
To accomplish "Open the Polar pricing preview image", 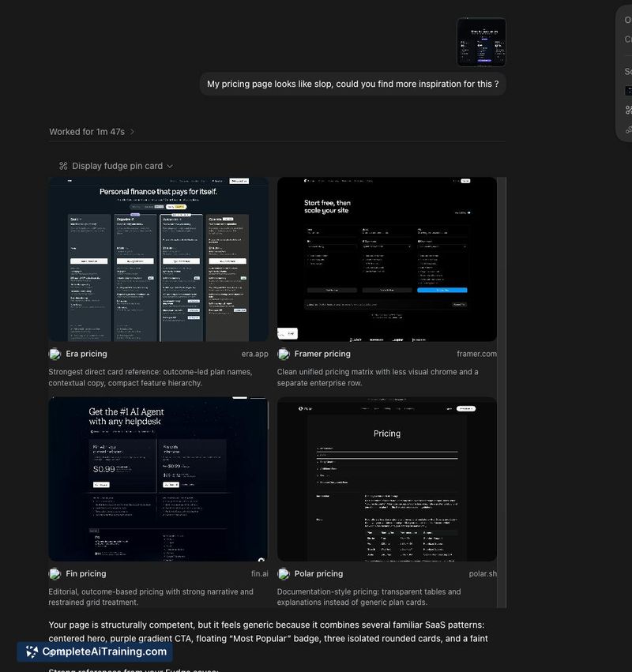I will pos(387,479).
